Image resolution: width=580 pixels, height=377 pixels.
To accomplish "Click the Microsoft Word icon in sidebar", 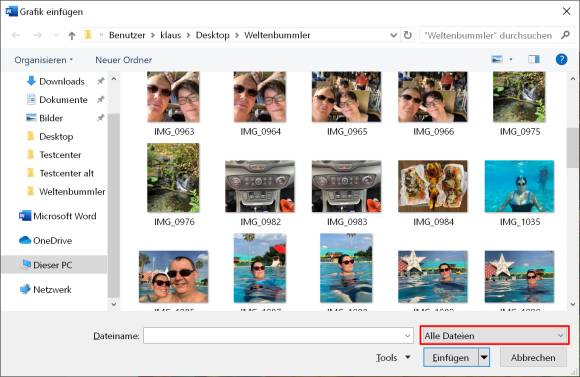I will 25,216.
